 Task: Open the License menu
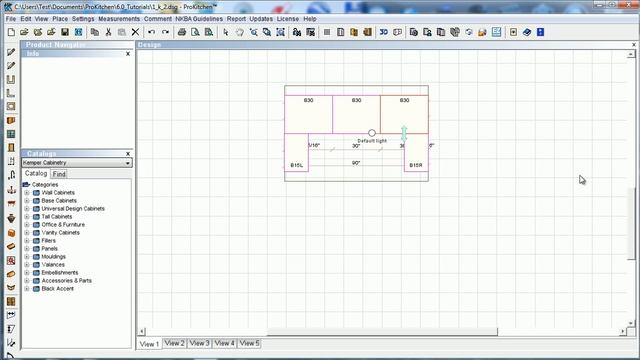pyautogui.click(x=288, y=19)
